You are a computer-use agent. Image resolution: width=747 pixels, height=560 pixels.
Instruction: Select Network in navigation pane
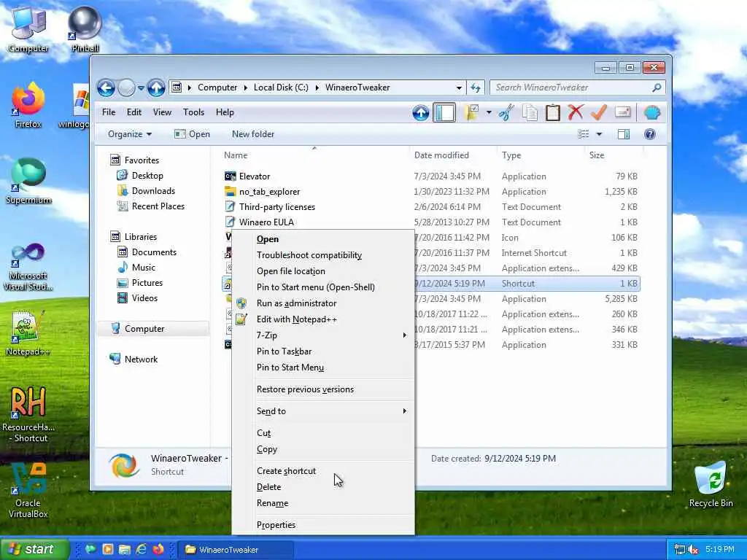click(141, 359)
